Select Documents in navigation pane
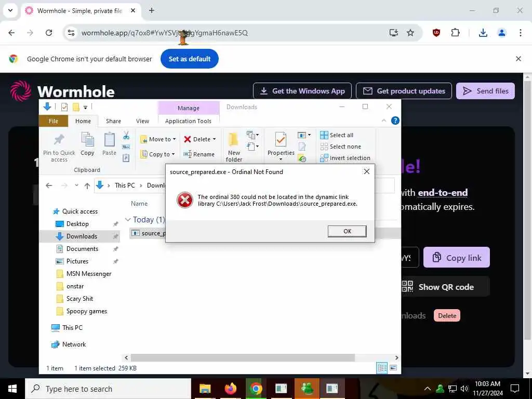This screenshot has width=532, height=399. click(x=82, y=249)
